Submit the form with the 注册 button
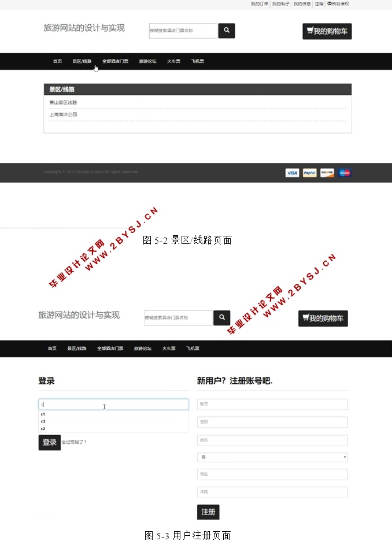This screenshot has height=541, width=392. (x=208, y=512)
